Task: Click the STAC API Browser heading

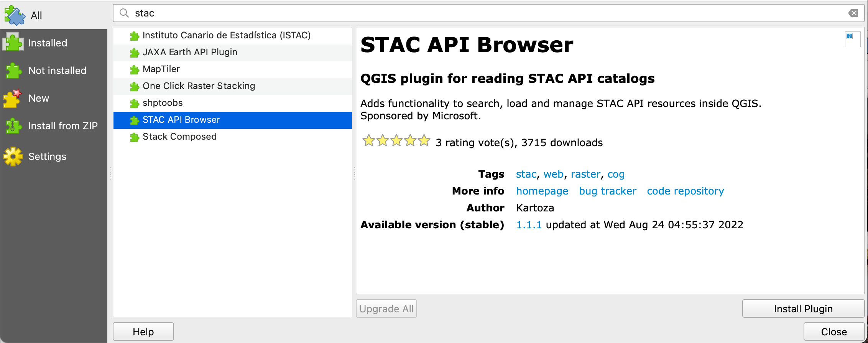Action: tap(467, 45)
